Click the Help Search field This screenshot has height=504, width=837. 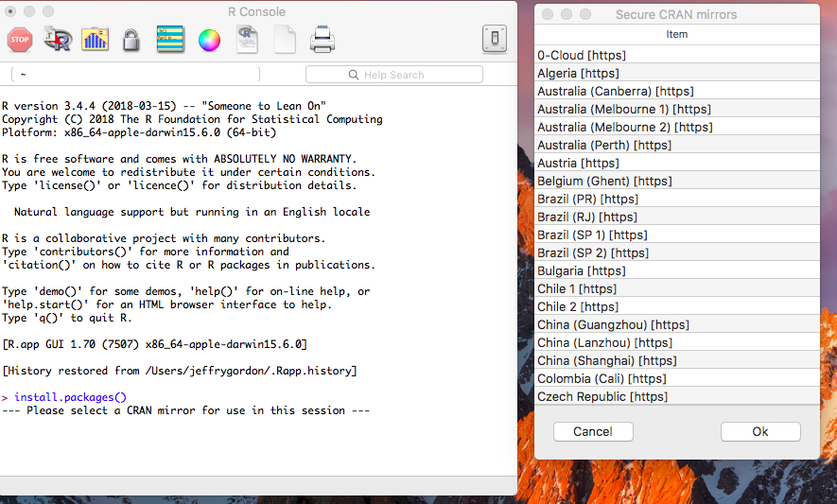click(x=394, y=75)
